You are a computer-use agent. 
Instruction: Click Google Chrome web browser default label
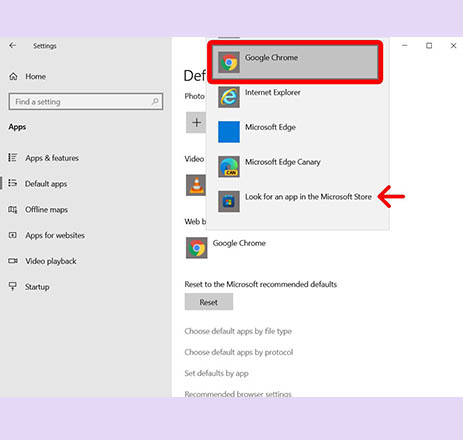tap(239, 243)
